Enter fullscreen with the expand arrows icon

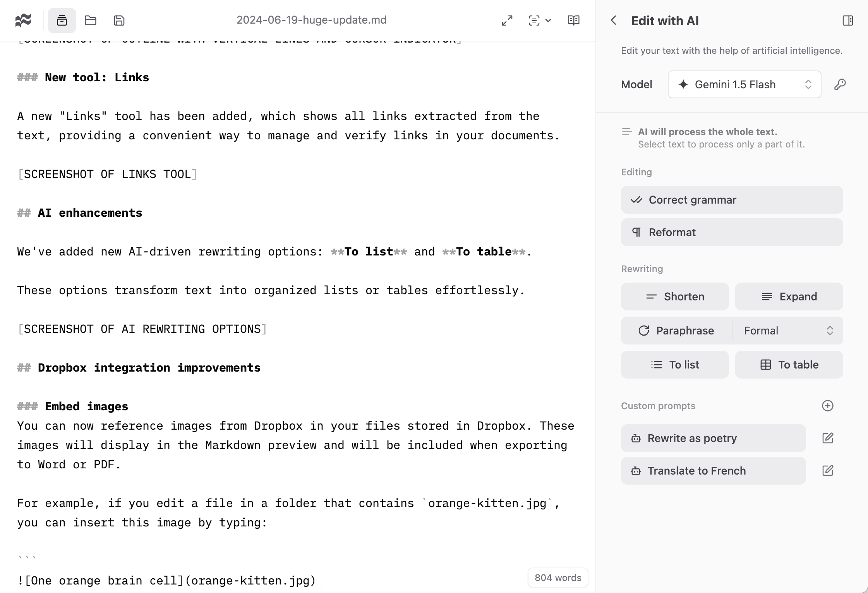507,20
